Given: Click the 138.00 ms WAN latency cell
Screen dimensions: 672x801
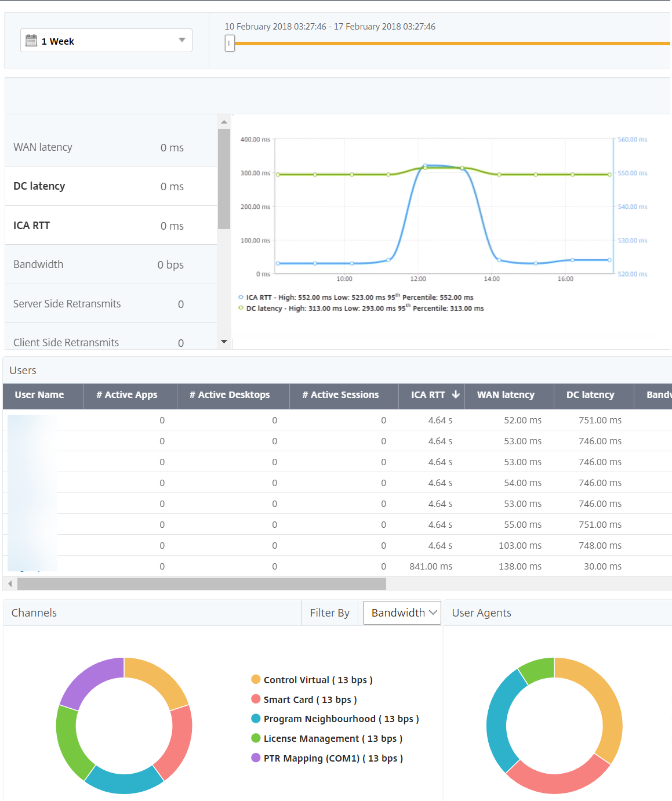Looking at the screenshot, I should [x=520, y=566].
